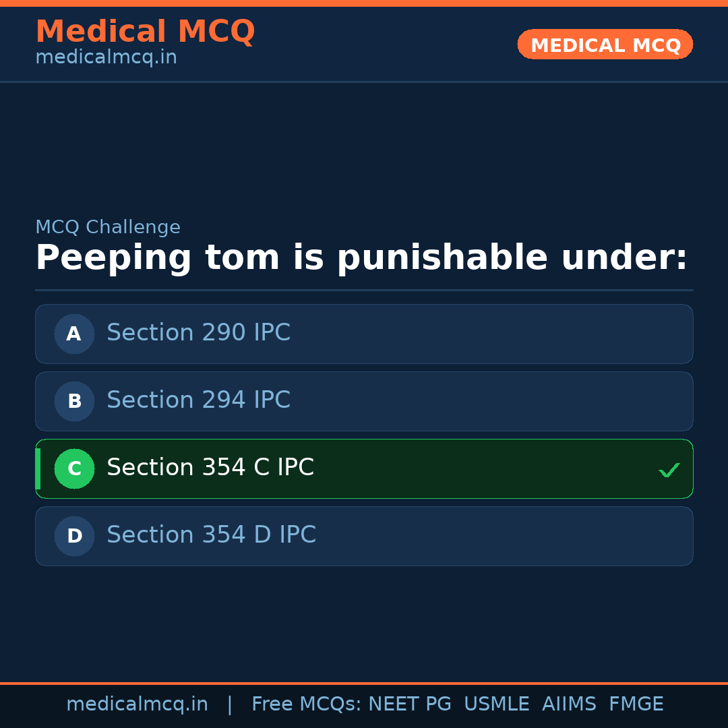This screenshot has width=728, height=728.
Task: Click the MCQ Challenge label
Action: [x=108, y=228]
